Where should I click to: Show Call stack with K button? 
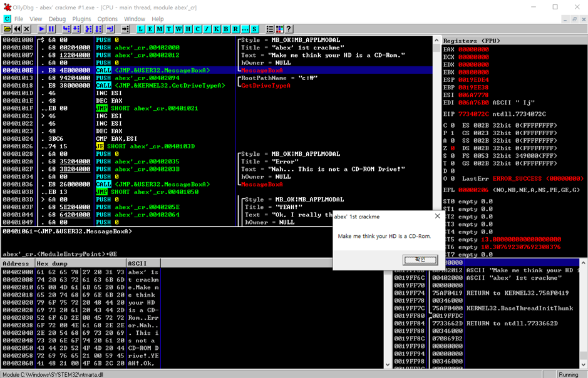pos(217,29)
